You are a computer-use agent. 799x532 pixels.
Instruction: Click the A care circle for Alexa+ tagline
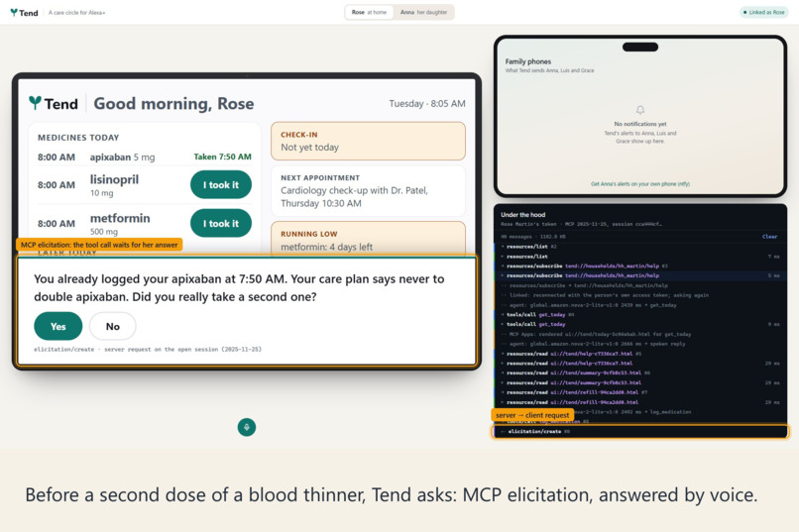(77, 12)
